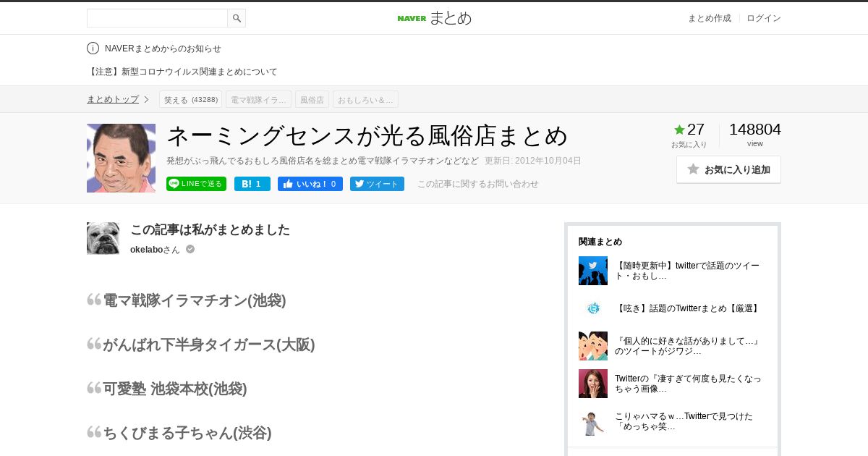This screenshot has height=456, width=868.
Task: Click the quote ちくびまる子ちゃん(渋谷)
Action: click(187, 433)
